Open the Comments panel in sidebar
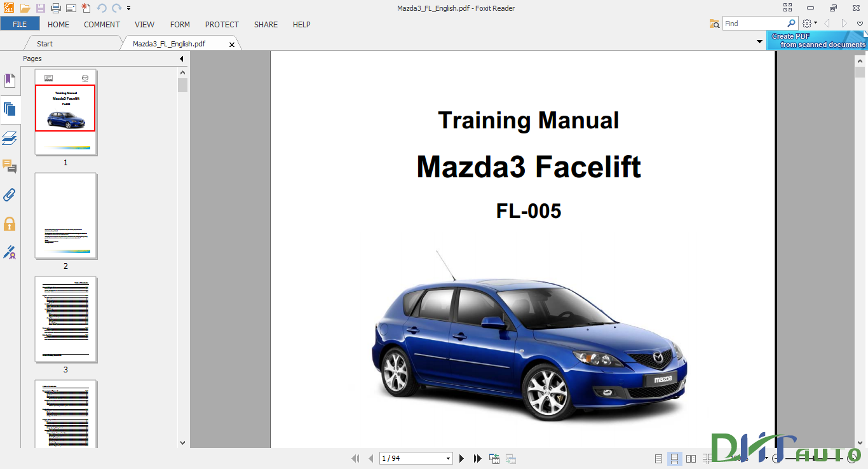Screen dimensions: 868x469 [x=10, y=167]
